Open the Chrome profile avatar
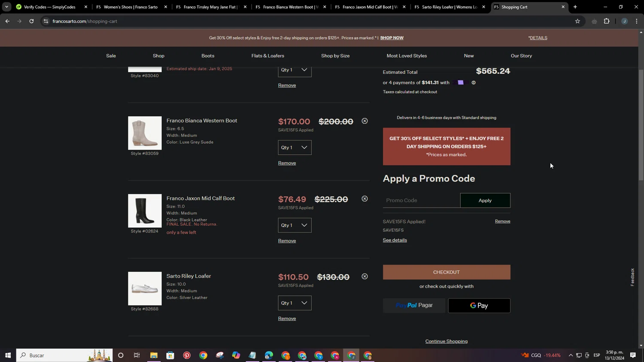 624,21
